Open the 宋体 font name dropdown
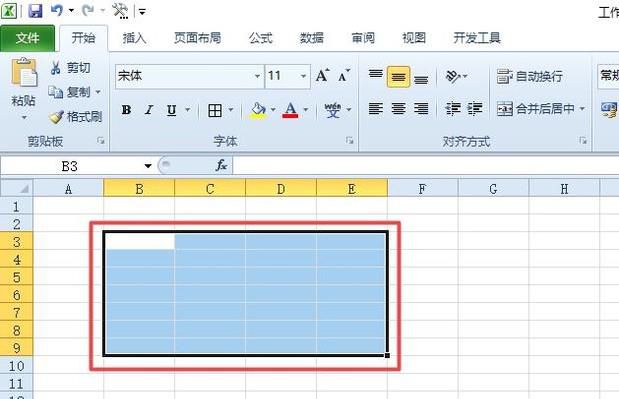The width and height of the screenshot is (619, 399). point(257,76)
